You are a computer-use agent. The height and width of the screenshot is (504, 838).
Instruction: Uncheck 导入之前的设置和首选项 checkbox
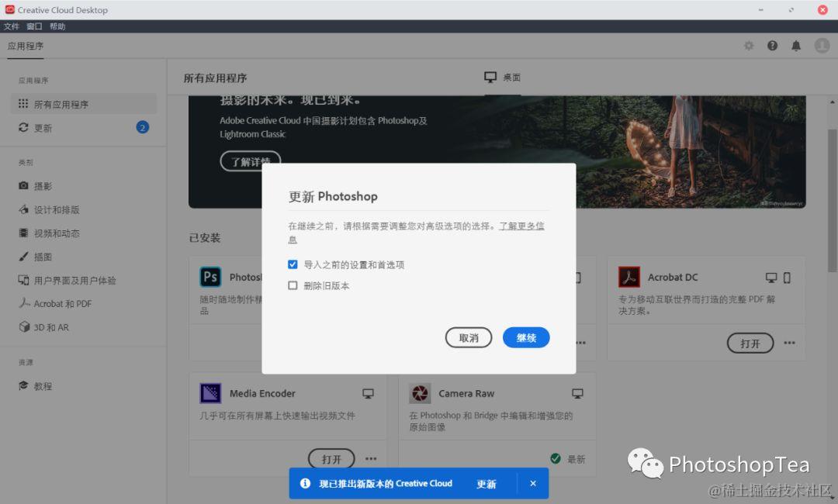coord(293,264)
